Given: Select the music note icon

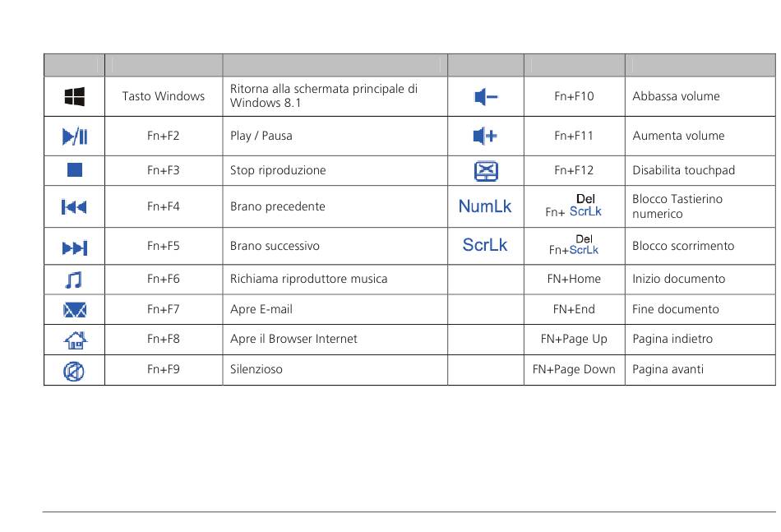Looking at the screenshot, I should [x=74, y=280].
